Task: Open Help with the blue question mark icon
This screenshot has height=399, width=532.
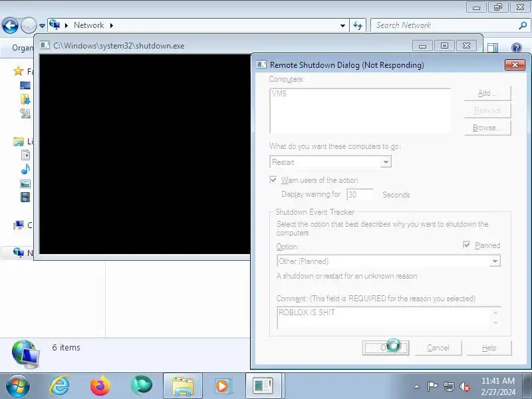Action: [517, 48]
